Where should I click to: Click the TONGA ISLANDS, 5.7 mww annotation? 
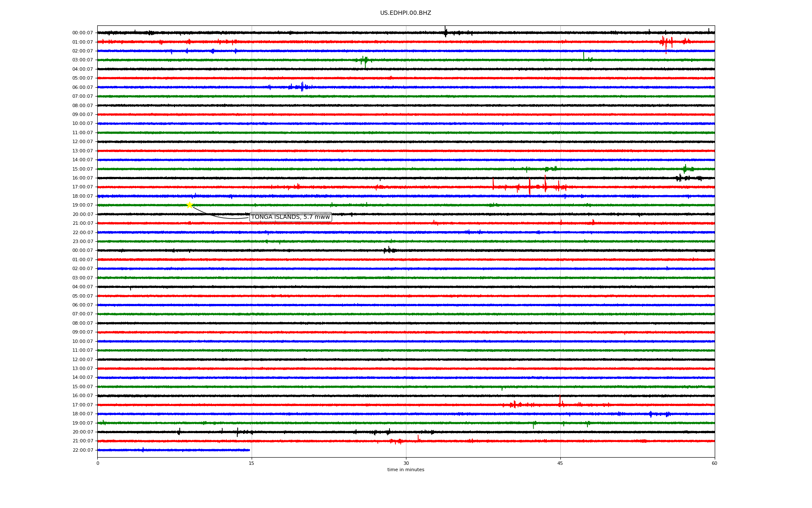[x=290, y=217]
